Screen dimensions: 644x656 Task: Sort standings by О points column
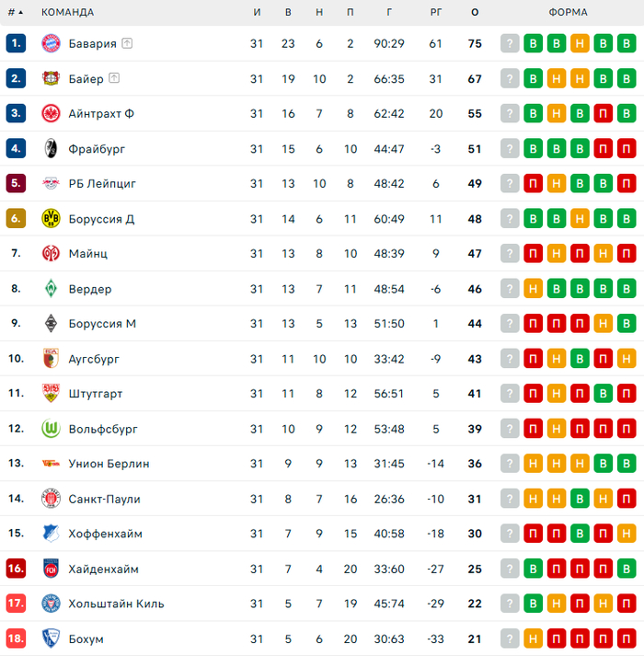(x=475, y=13)
